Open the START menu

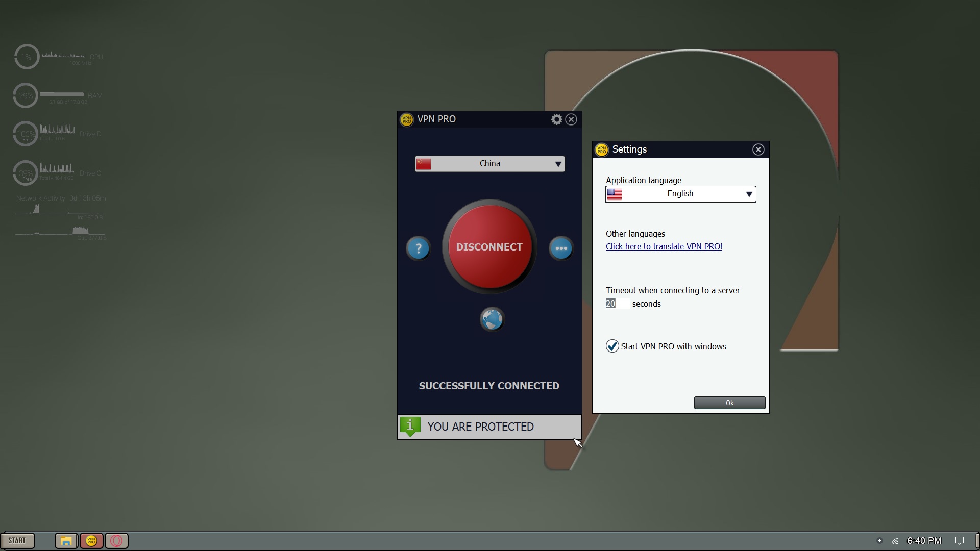tap(18, 541)
